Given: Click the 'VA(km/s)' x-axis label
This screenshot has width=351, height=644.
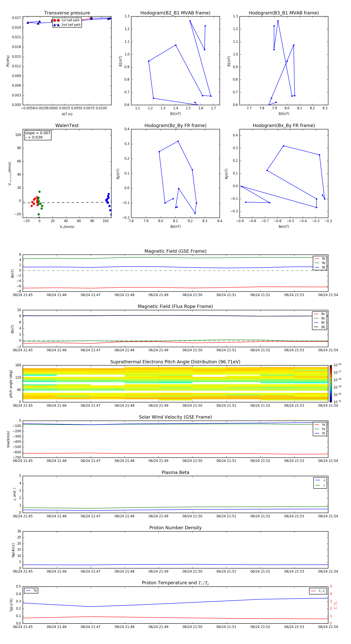Looking at the screenshot, I should click(x=67, y=227).
